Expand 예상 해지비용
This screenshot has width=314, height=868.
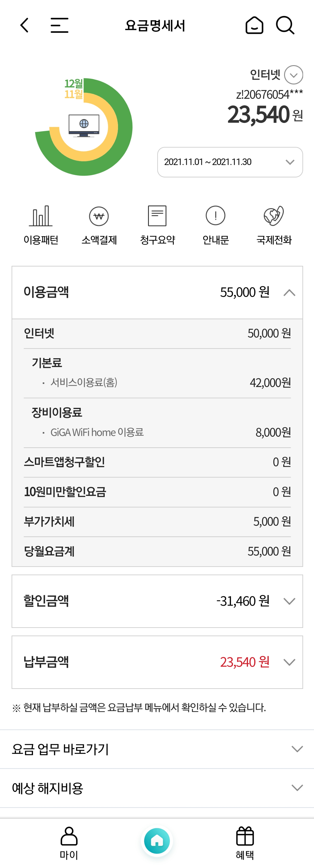tap(157, 788)
